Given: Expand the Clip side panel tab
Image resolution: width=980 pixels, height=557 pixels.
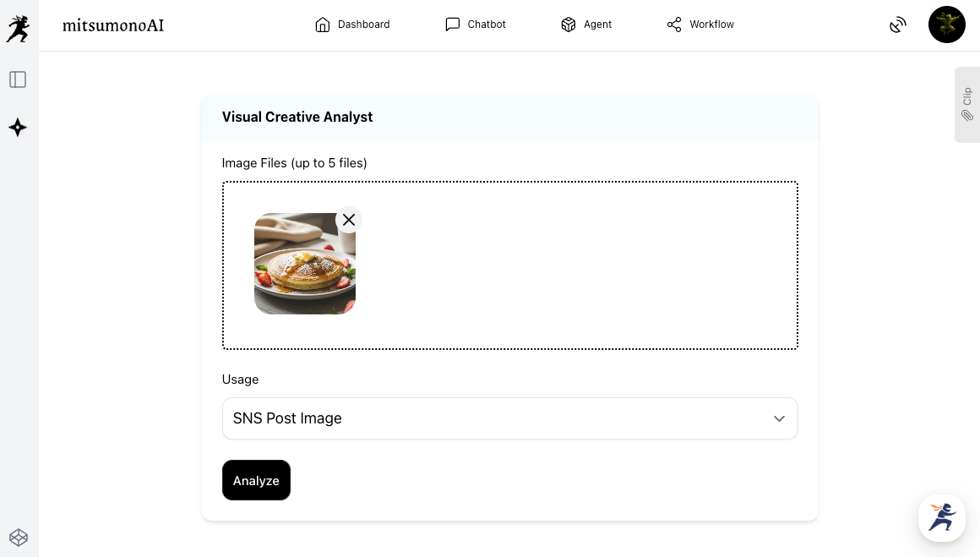Looking at the screenshot, I should click(x=967, y=105).
